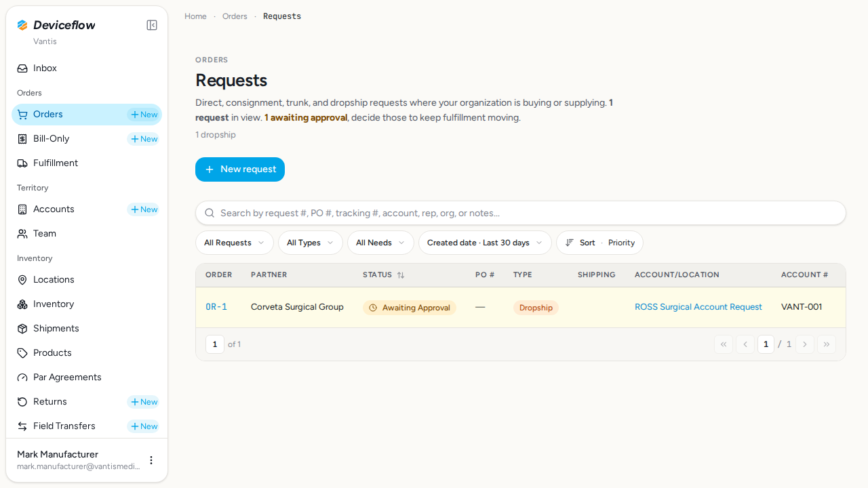Open Created date Last 30 days filter
Screen dimensions: 868x488
coord(485,243)
